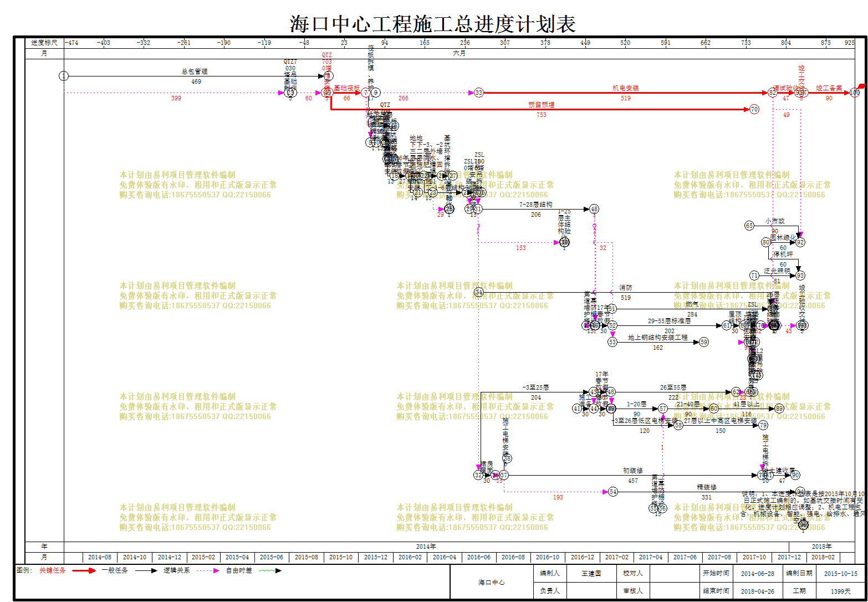Select the 2014-08 month cell
The image size is (868, 602).
pos(100,557)
